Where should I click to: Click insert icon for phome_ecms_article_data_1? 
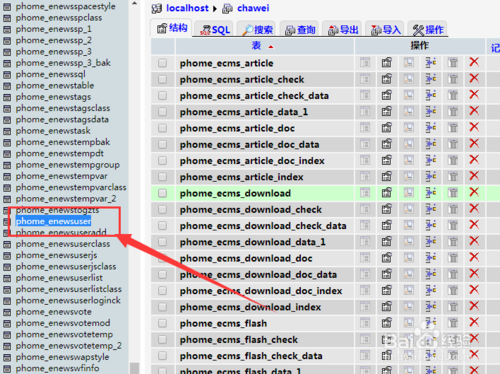pos(431,112)
